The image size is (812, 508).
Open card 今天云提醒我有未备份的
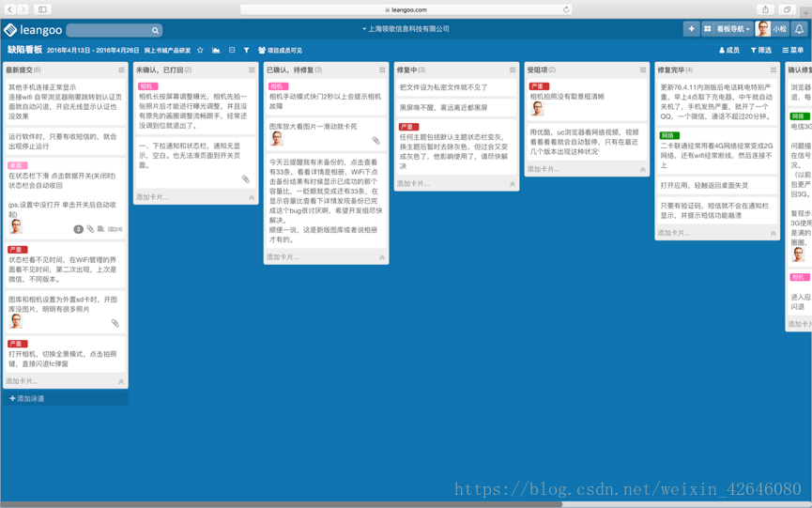click(327, 200)
